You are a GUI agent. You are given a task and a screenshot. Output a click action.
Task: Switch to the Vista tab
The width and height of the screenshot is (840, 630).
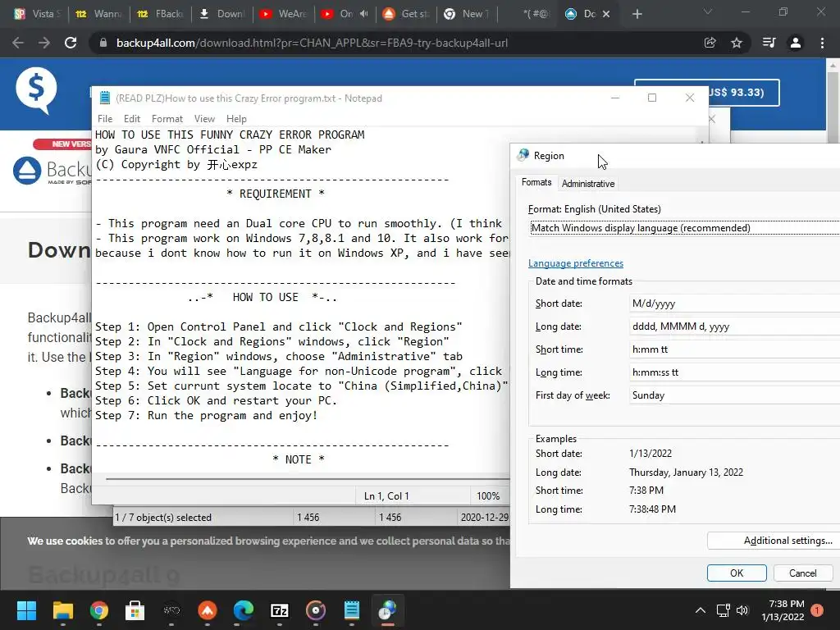pos(38,14)
